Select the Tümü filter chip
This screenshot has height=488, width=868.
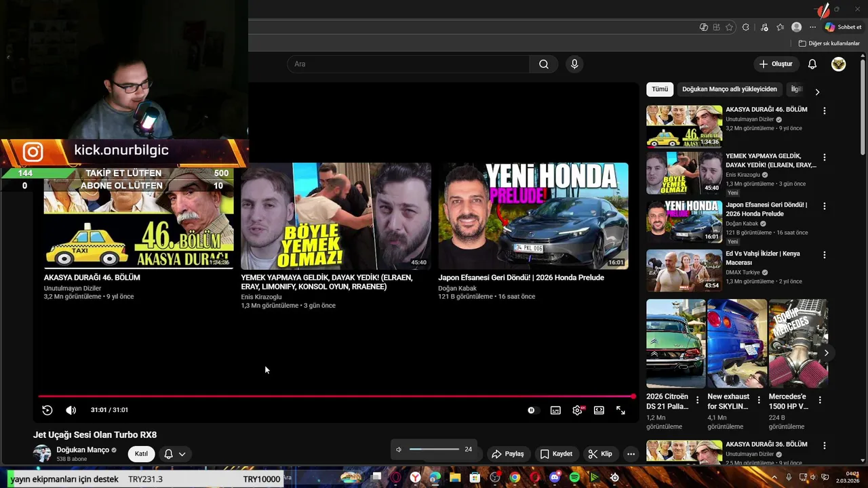coord(660,89)
